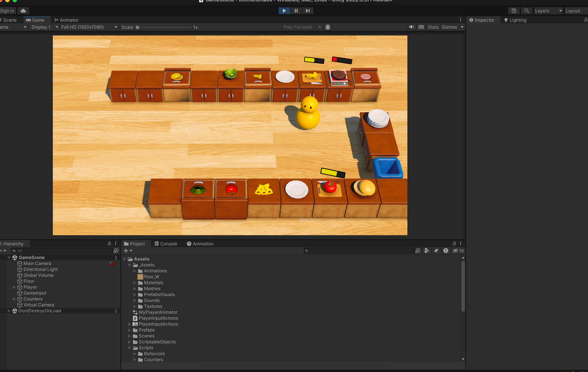This screenshot has height=372, width=588.
Task: Select the PlayerInputActions script asset
Action: [155, 318]
